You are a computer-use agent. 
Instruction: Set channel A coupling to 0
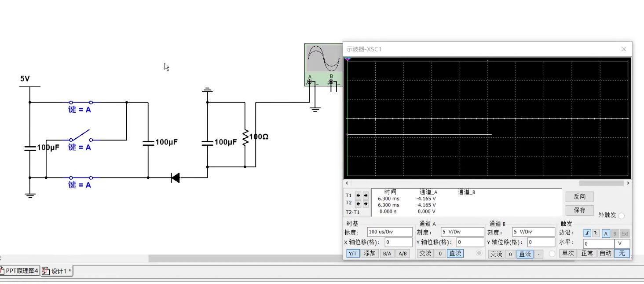tap(440, 254)
